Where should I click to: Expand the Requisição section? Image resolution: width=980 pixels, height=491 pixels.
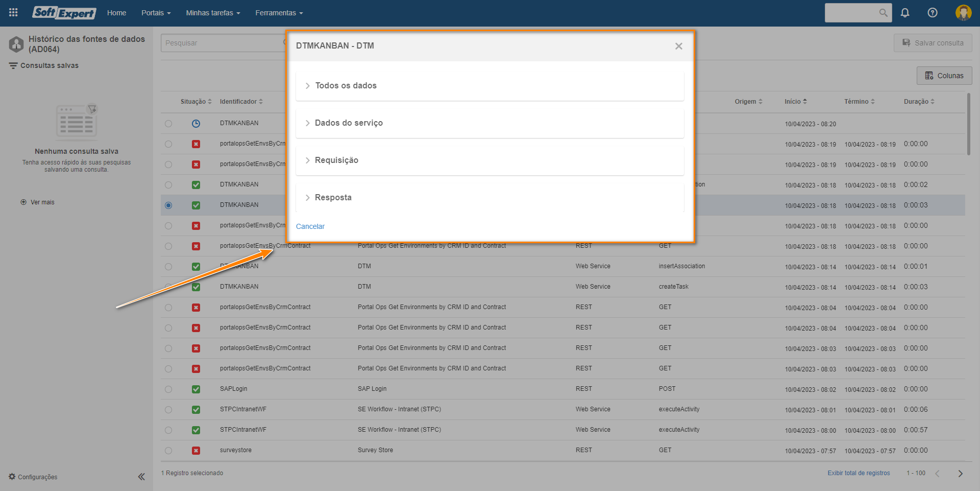[336, 160]
